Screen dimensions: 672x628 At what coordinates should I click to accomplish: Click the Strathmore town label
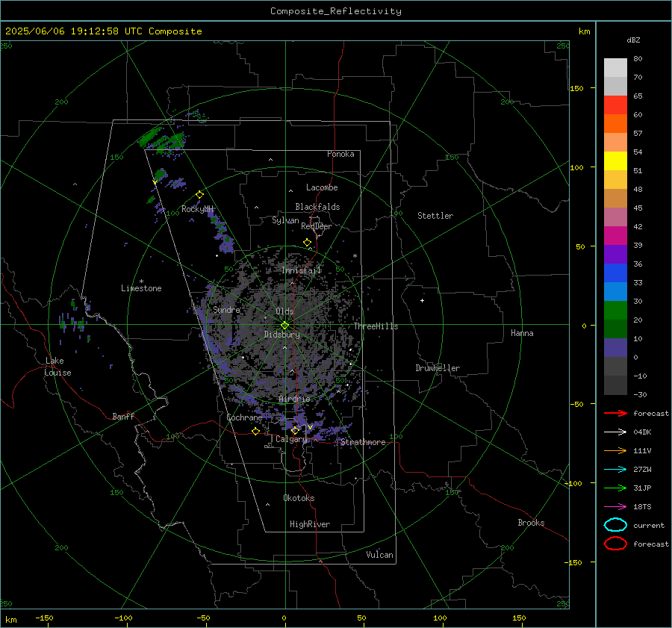pos(363,442)
